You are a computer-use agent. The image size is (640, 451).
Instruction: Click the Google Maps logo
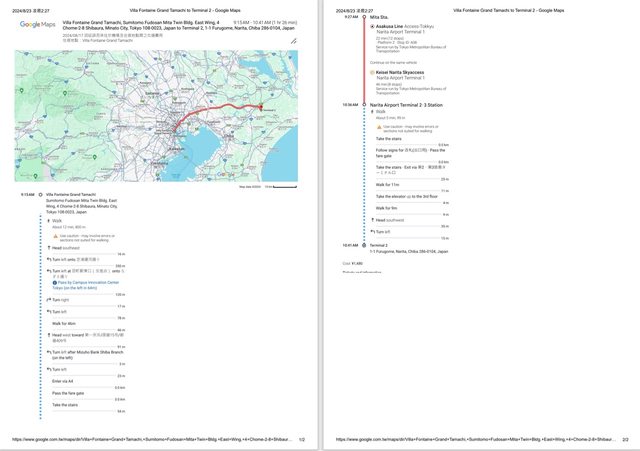(37, 23)
